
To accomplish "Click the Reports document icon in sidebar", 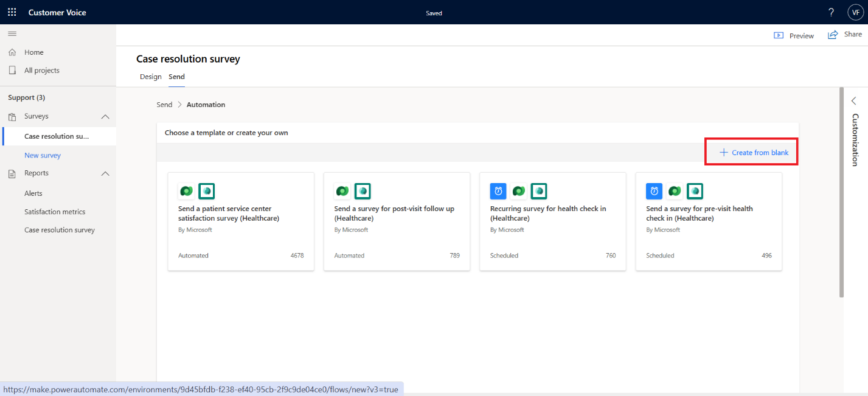I will 12,173.
